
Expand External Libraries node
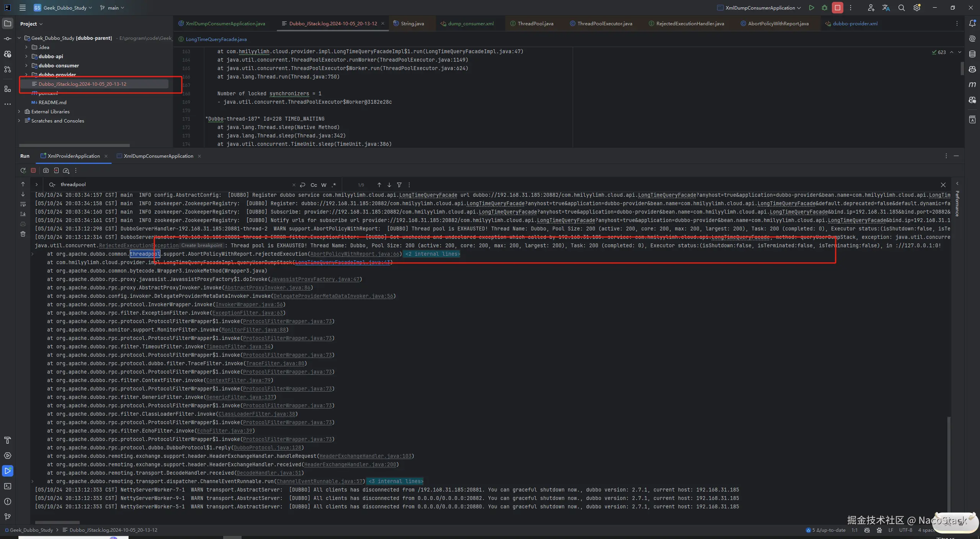(19, 112)
